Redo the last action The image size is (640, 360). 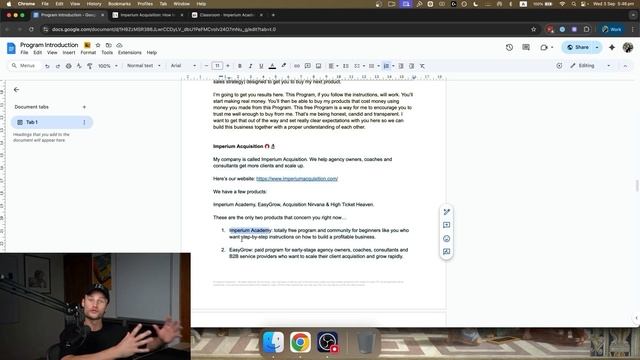coord(58,66)
